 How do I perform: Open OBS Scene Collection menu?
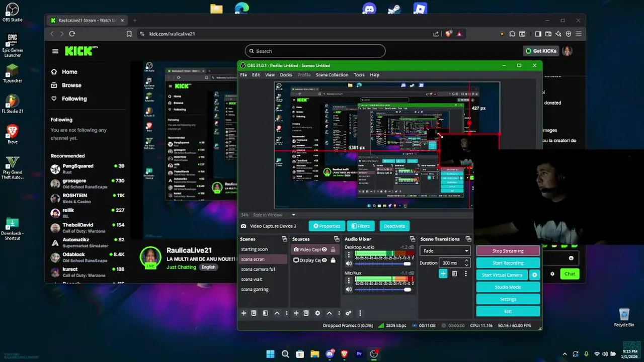click(x=332, y=75)
